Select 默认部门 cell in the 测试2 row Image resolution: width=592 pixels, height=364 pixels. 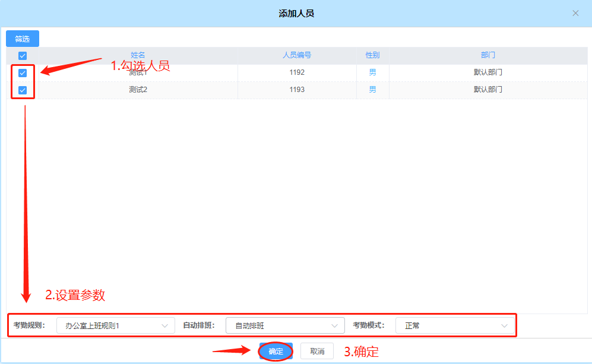(487, 90)
